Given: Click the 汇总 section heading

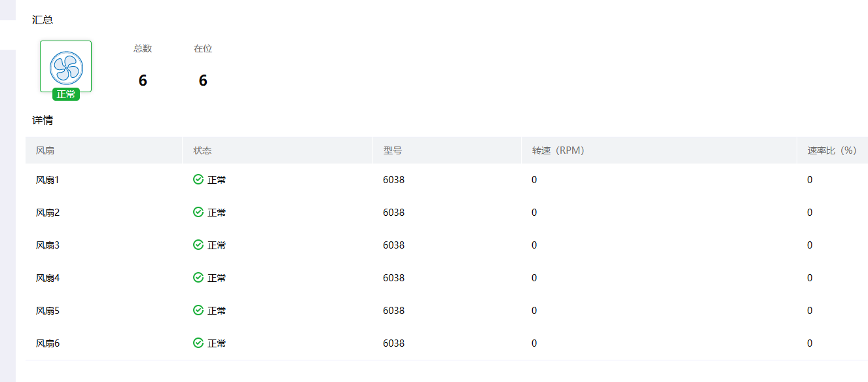Looking at the screenshot, I should 43,20.
